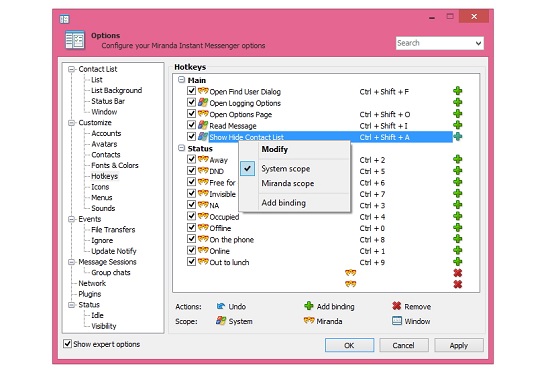Click green plus on On the phone row
The width and height of the screenshot is (550, 385).
click(457, 239)
